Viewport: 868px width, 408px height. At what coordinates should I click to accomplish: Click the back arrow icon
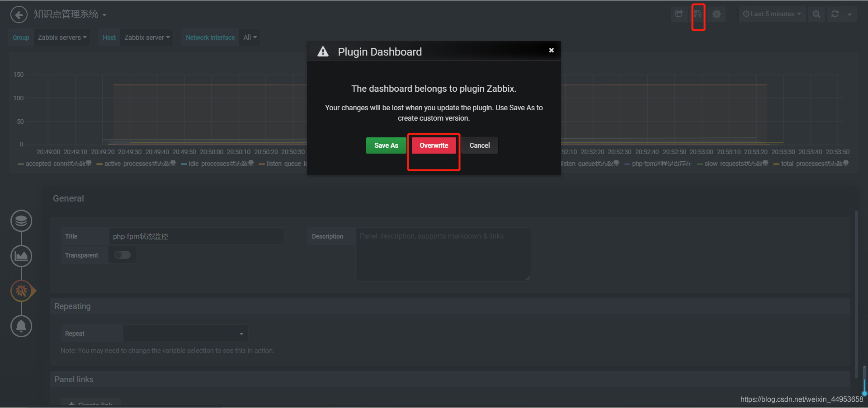click(19, 14)
